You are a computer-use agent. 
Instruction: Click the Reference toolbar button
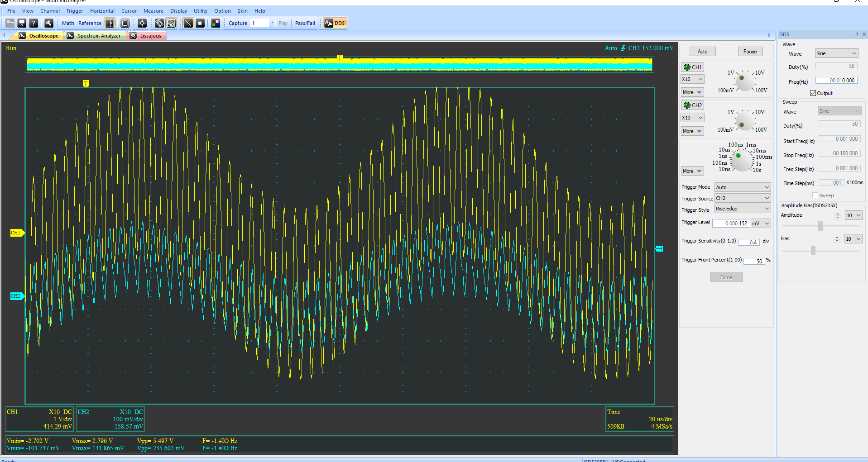pyautogui.click(x=90, y=23)
